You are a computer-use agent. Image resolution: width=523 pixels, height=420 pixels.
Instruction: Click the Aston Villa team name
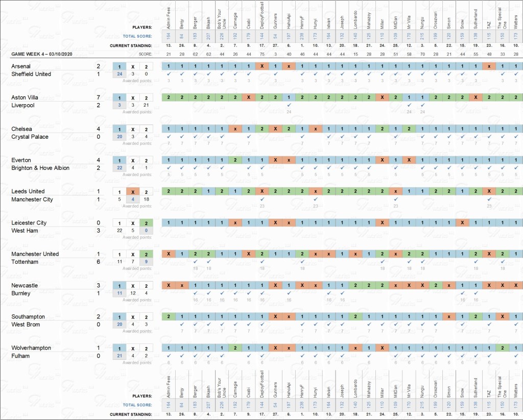[x=26, y=97]
